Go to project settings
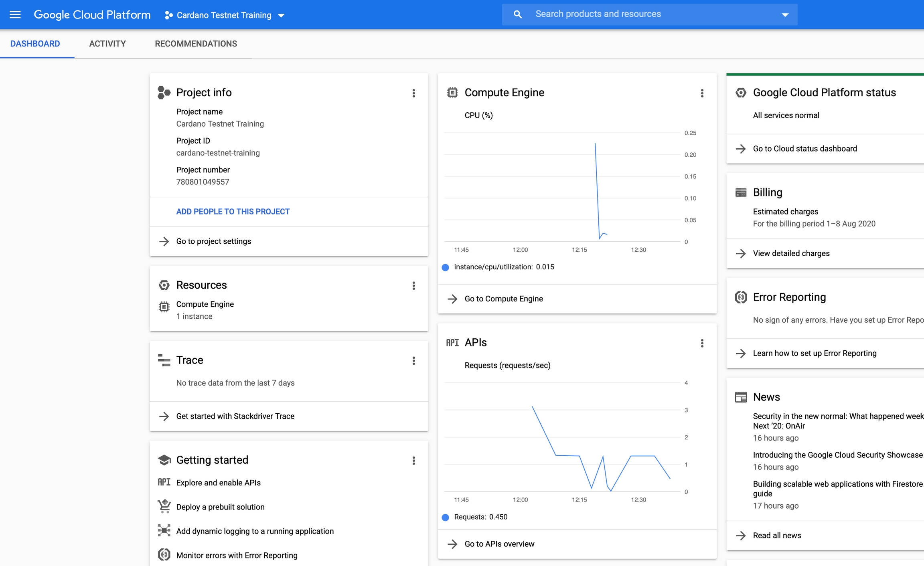Viewport: 924px width, 566px height. point(213,241)
